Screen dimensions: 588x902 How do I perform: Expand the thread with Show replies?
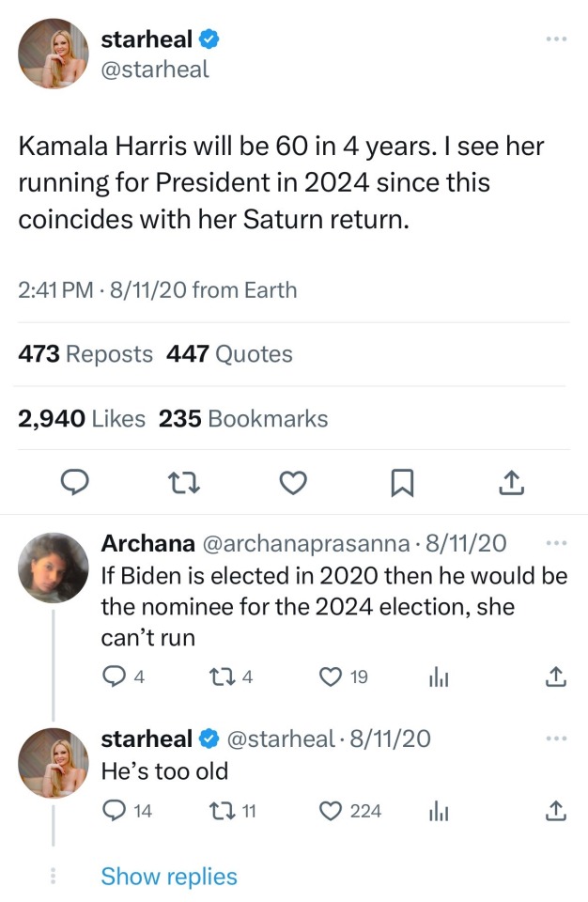click(x=169, y=877)
